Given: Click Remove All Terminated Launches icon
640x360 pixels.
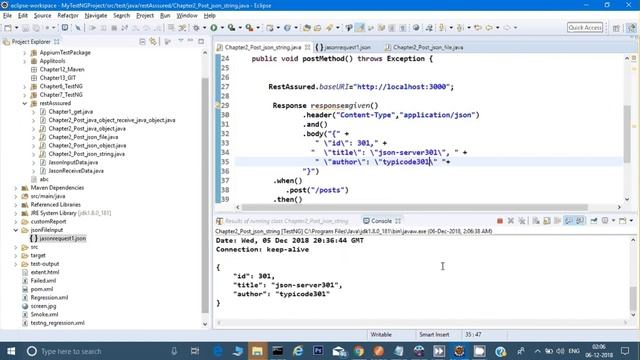Looking at the screenshot, I should [x=522, y=221].
